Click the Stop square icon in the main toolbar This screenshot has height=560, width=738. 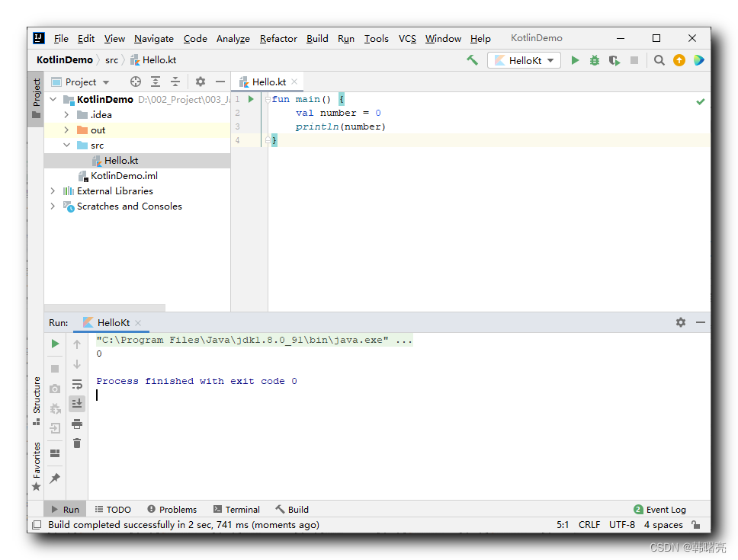coord(634,60)
